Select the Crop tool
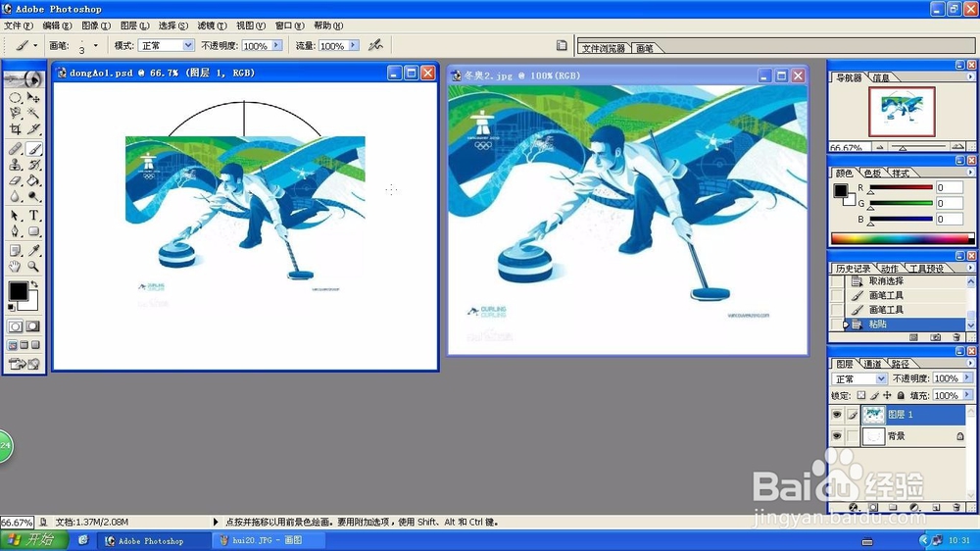Image resolution: width=980 pixels, height=551 pixels. coord(15,129)
